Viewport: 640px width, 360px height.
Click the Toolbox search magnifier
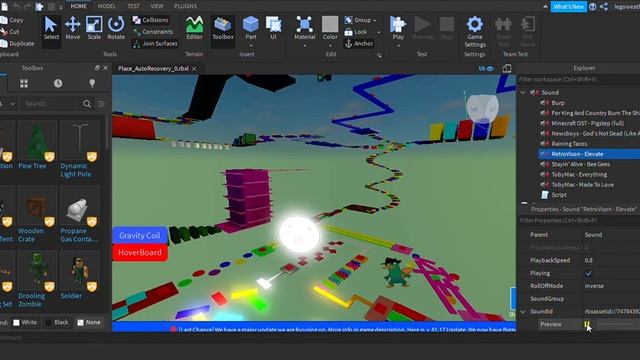click(x=87, y=104)
